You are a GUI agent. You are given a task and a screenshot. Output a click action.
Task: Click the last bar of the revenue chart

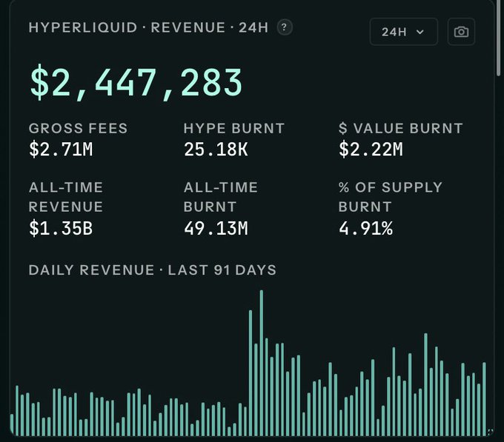484,399
